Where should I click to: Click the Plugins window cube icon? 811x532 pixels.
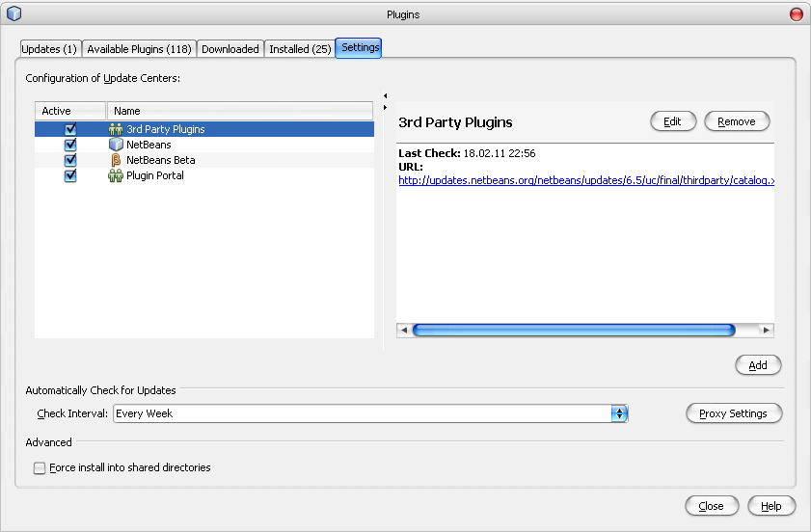14,14
